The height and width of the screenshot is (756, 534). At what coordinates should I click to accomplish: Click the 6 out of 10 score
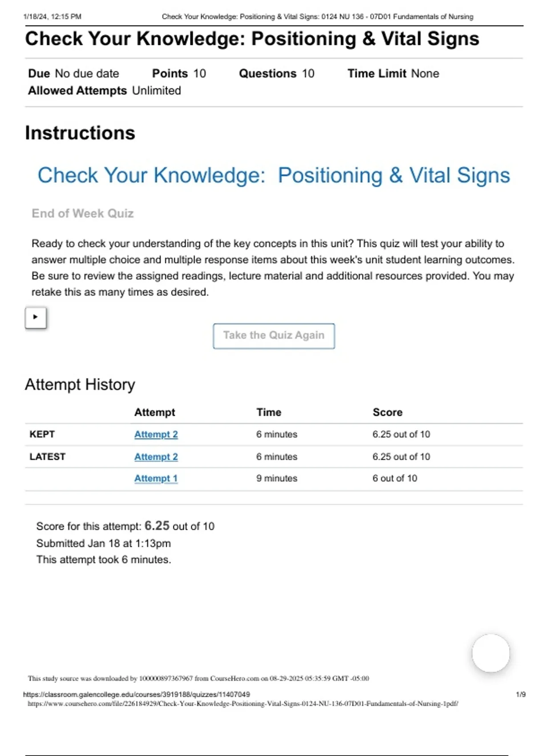point(395,479)
